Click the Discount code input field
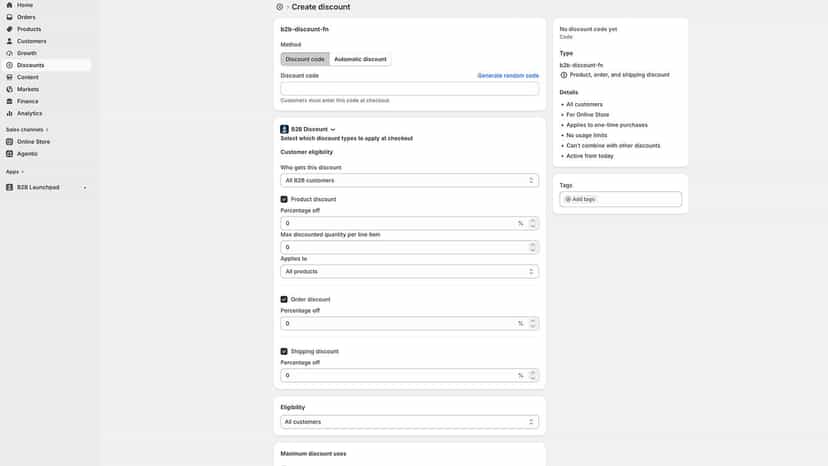 click(x=409, y=89)
